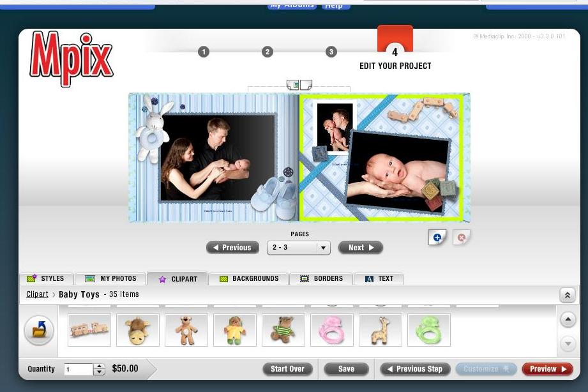The width and height of the screenshot is (588, 392).
Task: Click the page spread layout icon
Action: 299,85
